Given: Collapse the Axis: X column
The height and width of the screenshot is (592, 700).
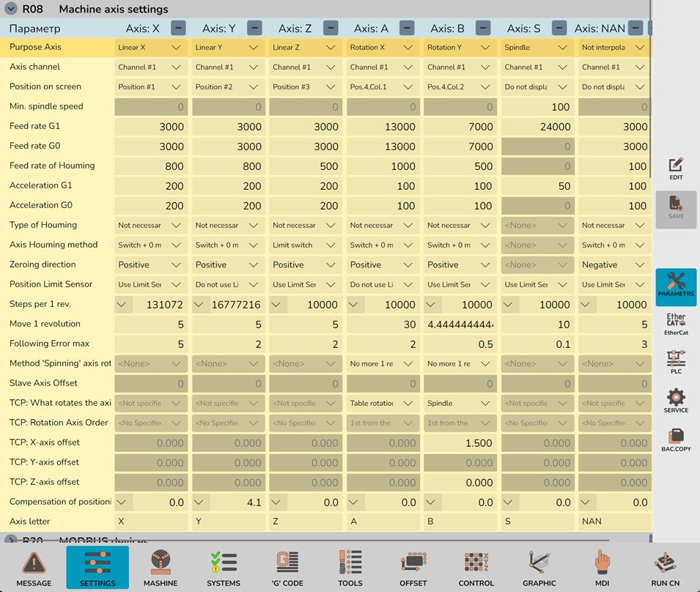Looking at the screenshot, I should point(178,29).
